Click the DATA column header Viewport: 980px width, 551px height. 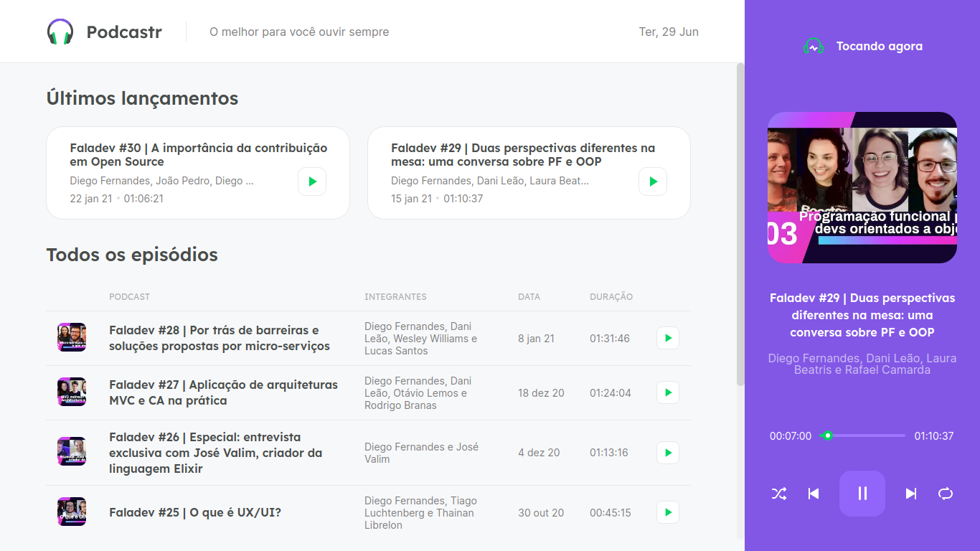[x=529, y=296]
